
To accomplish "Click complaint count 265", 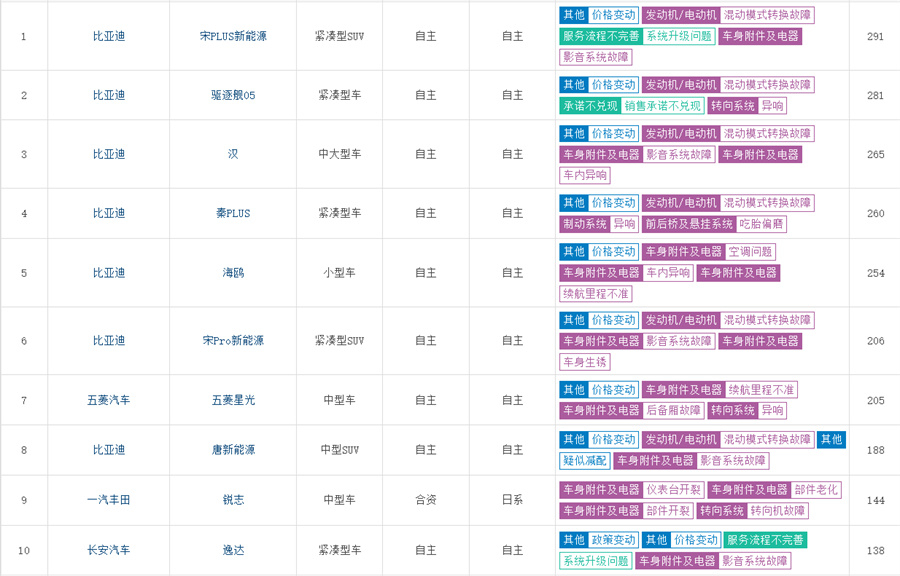I will point(875,154).
